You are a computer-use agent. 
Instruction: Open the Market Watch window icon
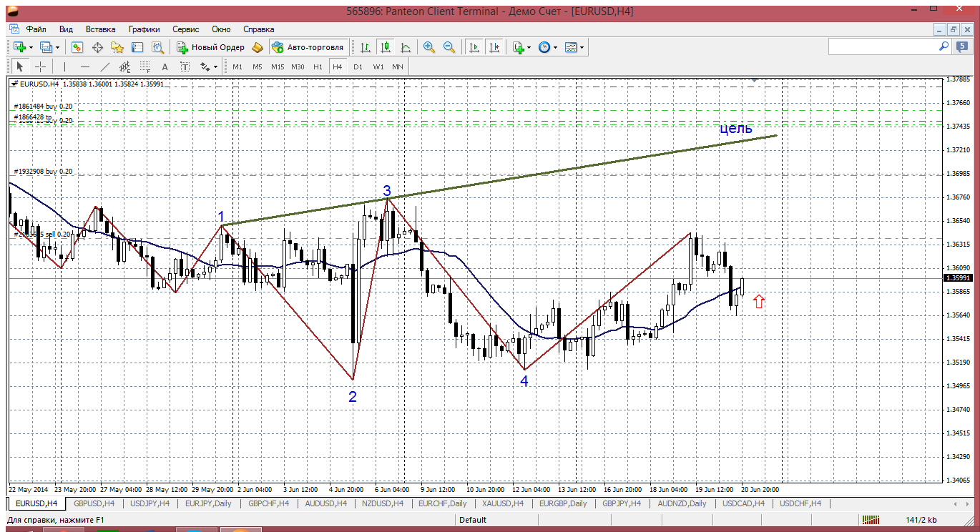(77, 47)
